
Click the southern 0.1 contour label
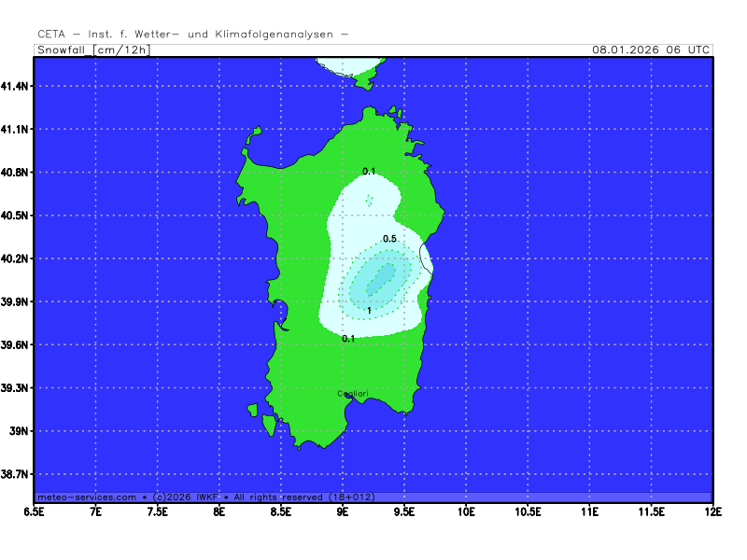348,339
